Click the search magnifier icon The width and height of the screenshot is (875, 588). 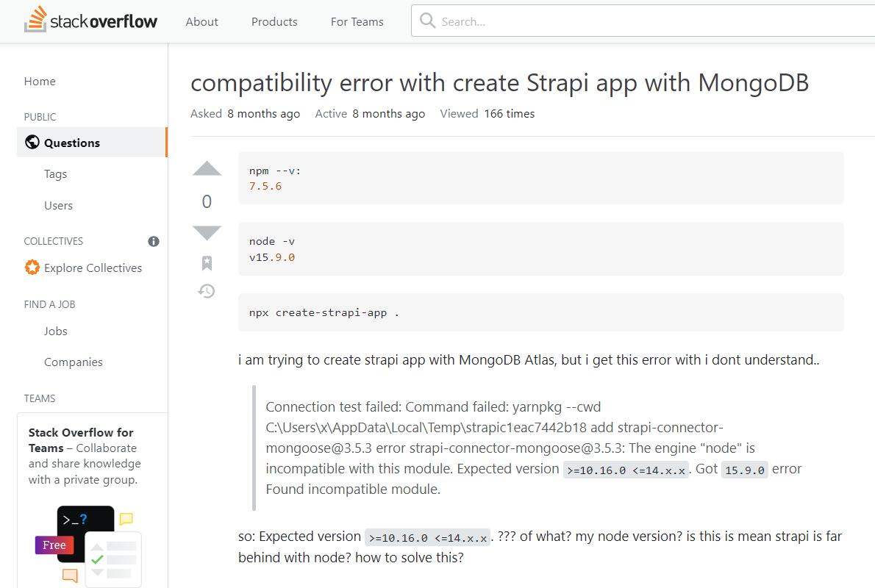pyautogui.click(x=427, y=21)
